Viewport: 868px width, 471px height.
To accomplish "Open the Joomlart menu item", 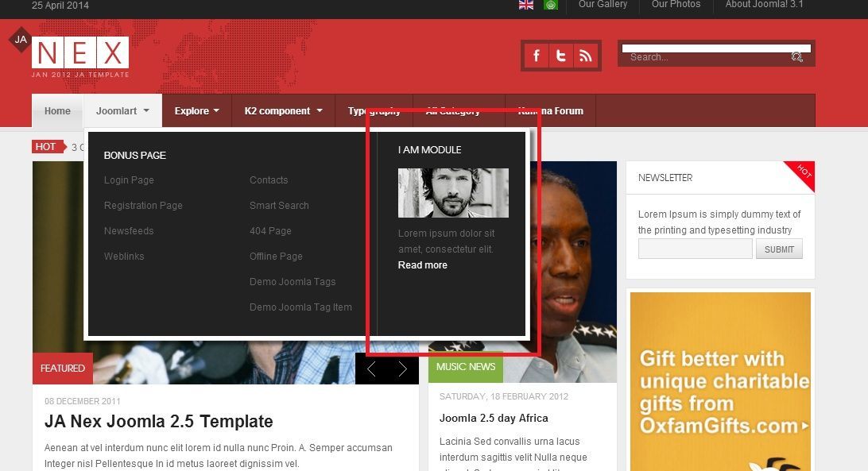I will [116, 110].
